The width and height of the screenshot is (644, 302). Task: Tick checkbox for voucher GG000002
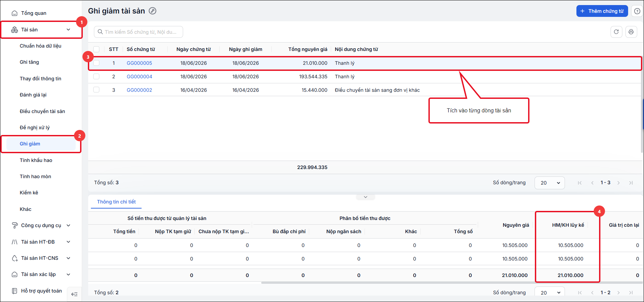[96, 90]
